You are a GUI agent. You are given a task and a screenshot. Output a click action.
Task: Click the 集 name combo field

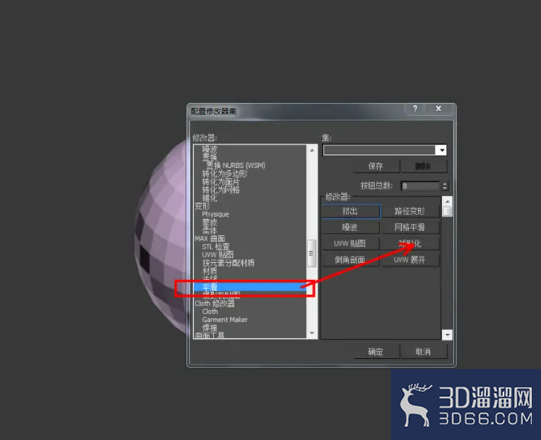380,150
